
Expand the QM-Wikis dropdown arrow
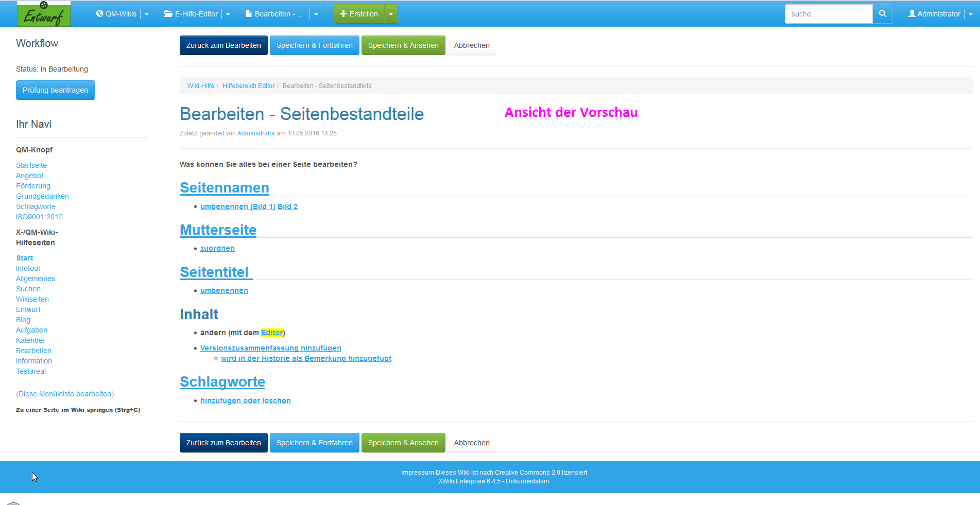147,14
